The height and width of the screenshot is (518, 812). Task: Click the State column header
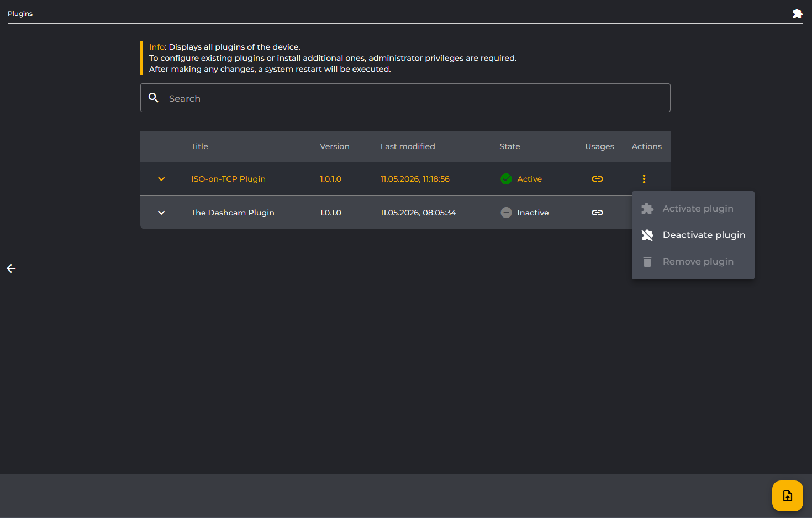pos(510,146)
